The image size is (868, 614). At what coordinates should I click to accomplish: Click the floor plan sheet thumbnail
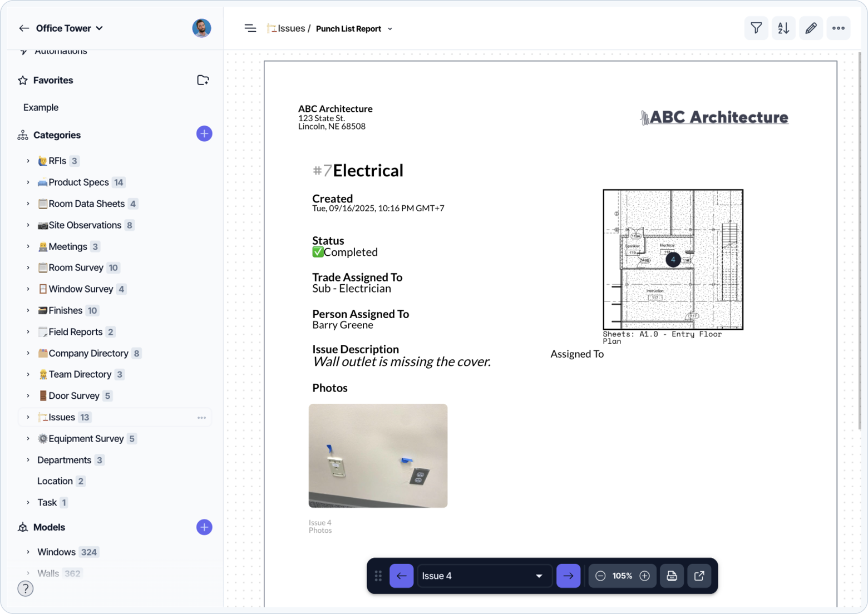tap(673, 260)
